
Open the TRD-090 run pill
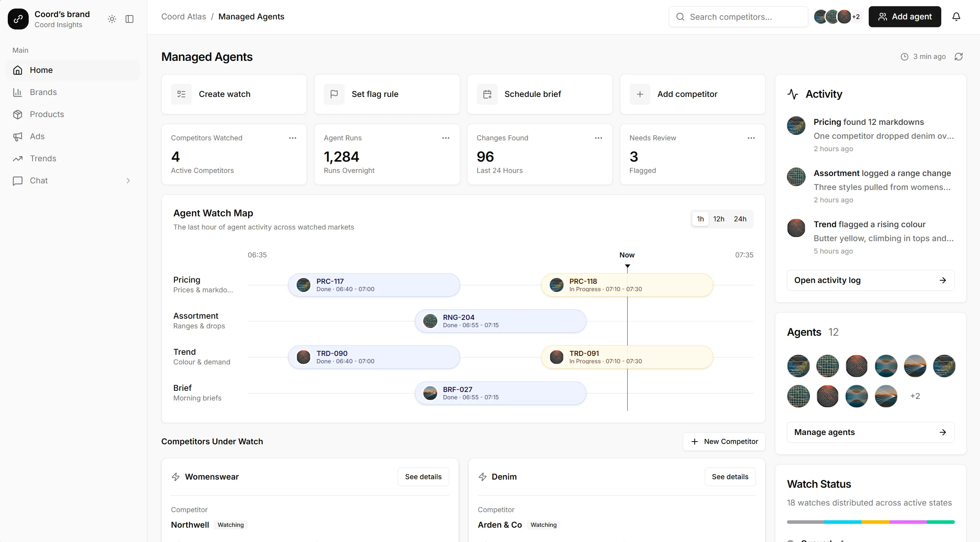tap(374, 357)
